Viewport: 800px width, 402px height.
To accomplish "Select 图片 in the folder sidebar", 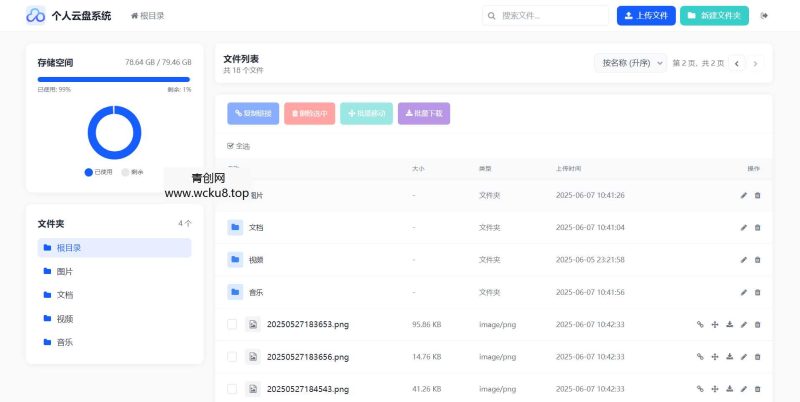I will 114,271.
